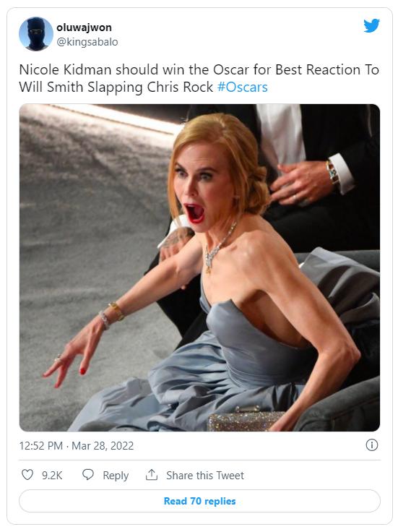Click the oluwajwon display name
The height and width of the screenshot is (532, 398).
[84, 27]
